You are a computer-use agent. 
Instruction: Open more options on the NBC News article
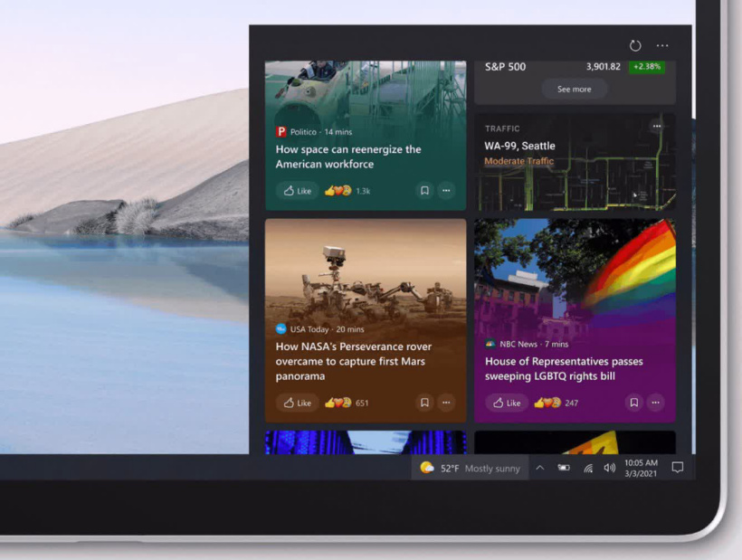click(x=656, y=403)
